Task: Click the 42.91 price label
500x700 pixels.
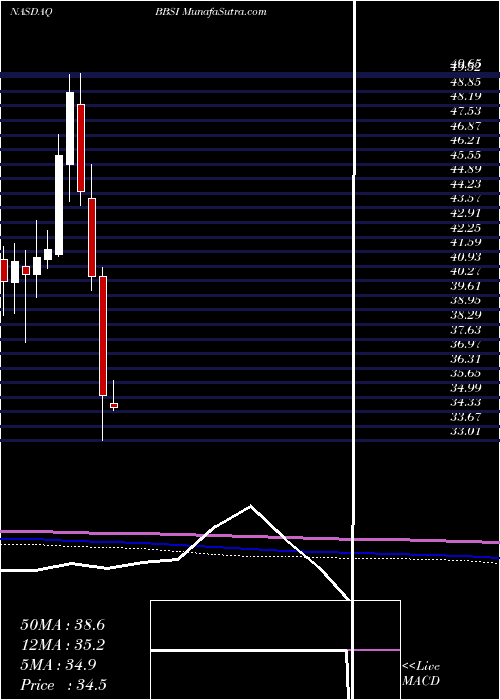Action: pyautogui.click(x=465, y=213)
